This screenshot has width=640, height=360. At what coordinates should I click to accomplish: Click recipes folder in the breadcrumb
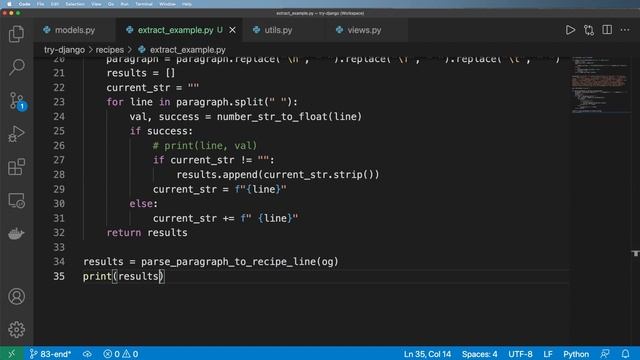109,50
